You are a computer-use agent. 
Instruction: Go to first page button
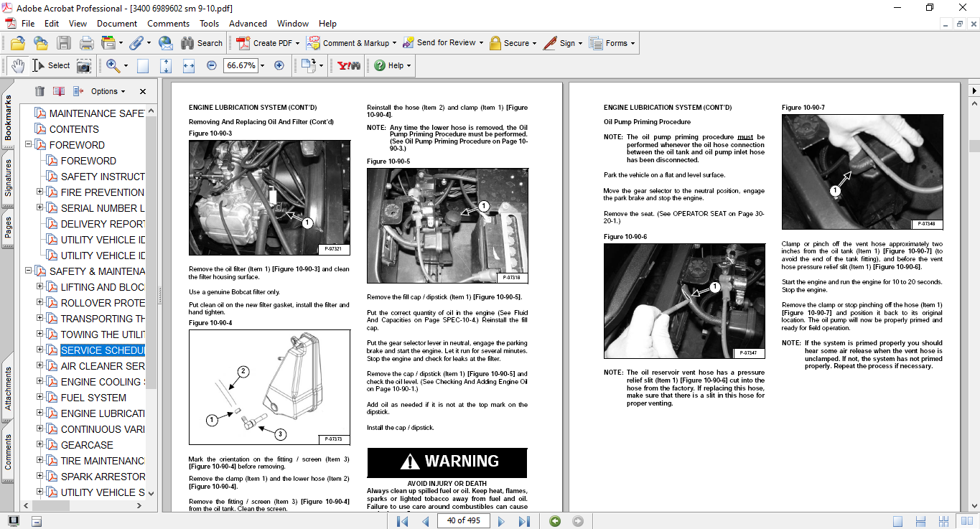coord(402,521)
